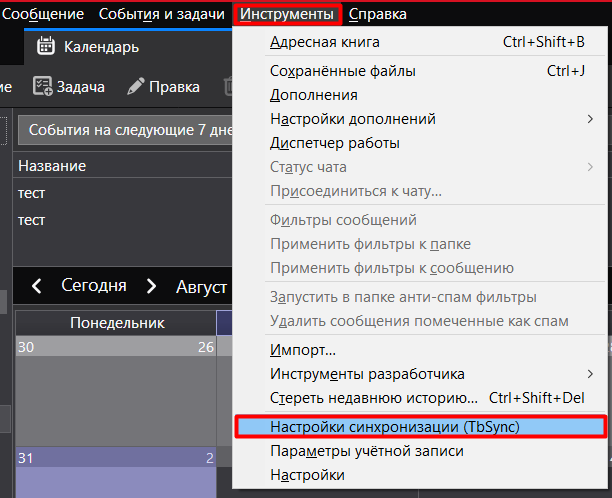Open the Tools menu
The height and width of the screenshot is (498, 612).
[x=288, y=14]
